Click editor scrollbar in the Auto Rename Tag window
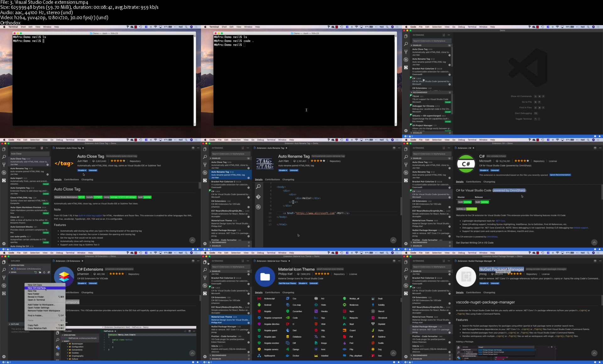The image size is (603, 364). [x=401, y=206]
